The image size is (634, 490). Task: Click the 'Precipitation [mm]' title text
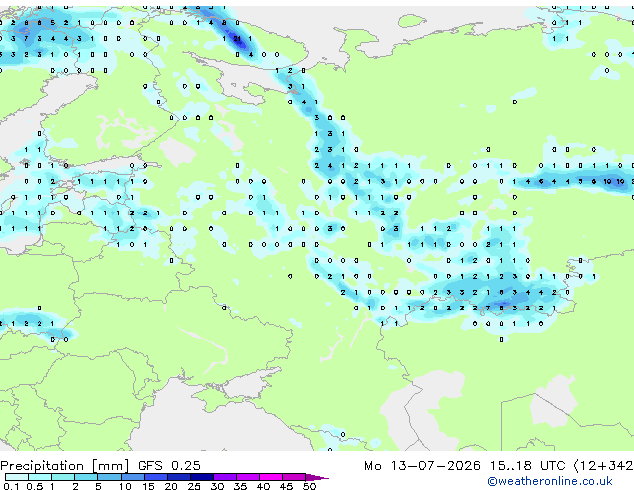coord(65,466)
